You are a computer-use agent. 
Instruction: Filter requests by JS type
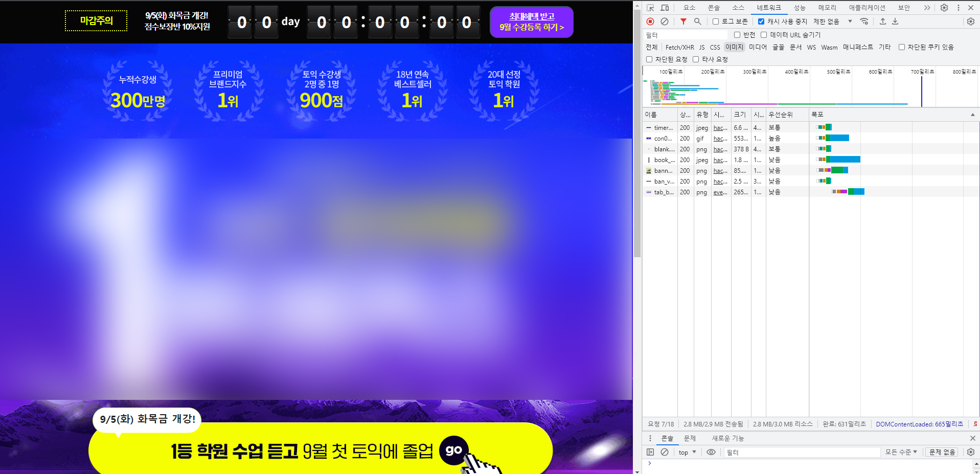point(702,47)
